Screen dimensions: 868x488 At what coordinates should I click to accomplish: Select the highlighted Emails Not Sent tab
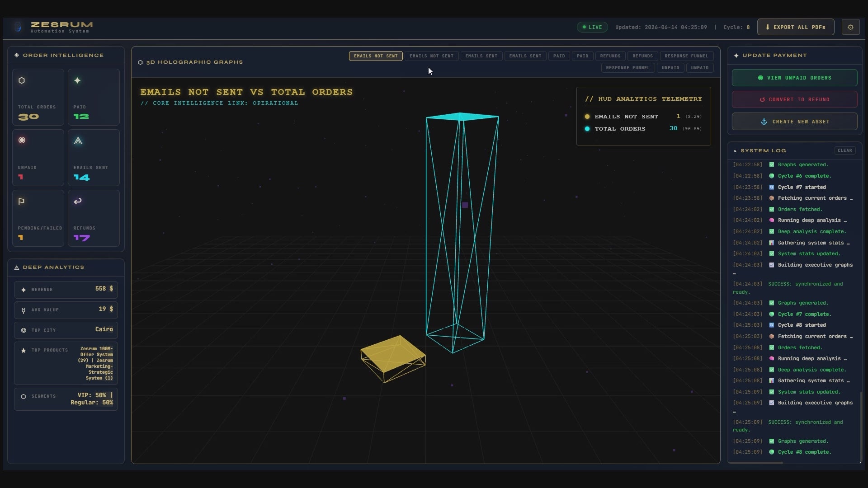coord(376,56)
